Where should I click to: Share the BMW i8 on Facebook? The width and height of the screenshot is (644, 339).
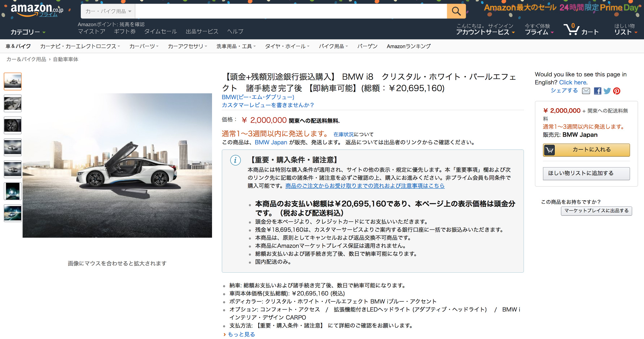pos(597,91)
